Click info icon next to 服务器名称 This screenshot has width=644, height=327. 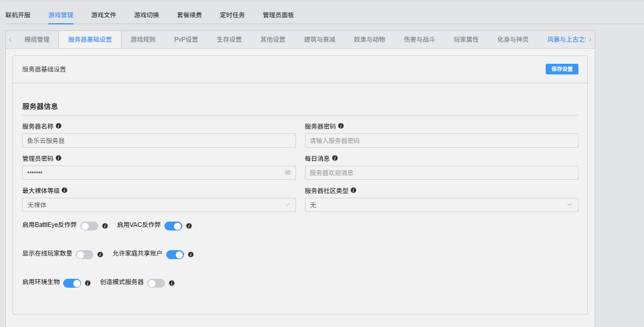[x=58, y=126]
